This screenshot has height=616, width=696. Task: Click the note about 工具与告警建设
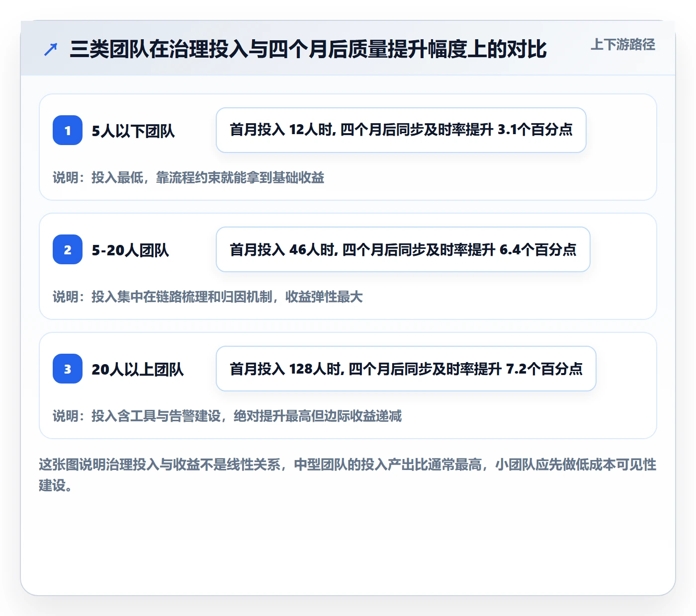(227, 416)
